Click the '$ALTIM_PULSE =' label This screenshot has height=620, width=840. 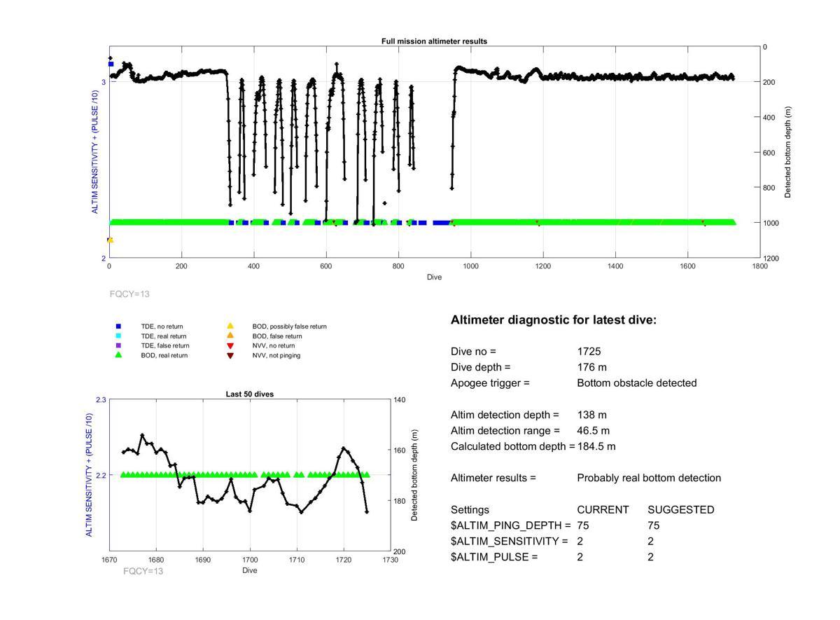(x=494, y=557)
